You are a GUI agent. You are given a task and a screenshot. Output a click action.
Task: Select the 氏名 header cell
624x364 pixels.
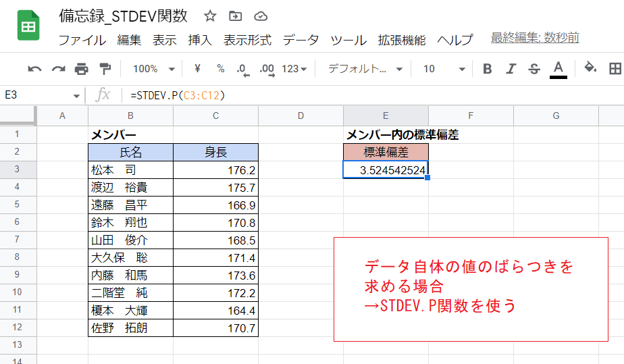tap(130, 152)
